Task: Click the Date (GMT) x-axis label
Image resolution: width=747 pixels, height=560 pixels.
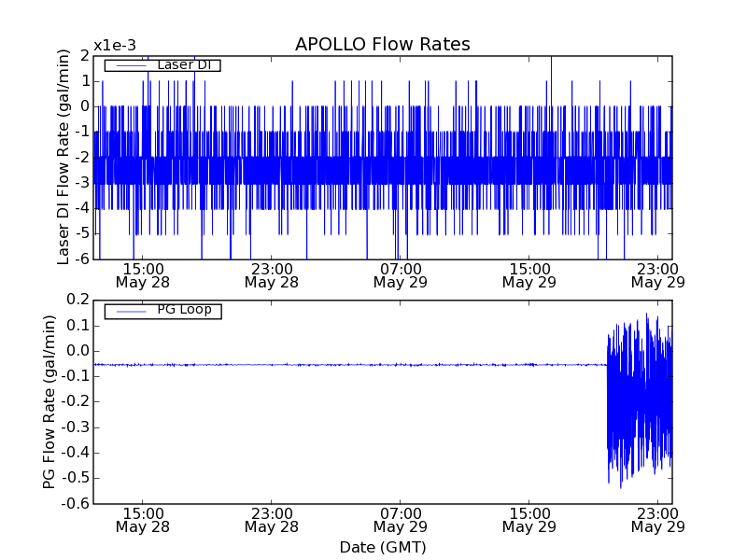Action: 382,547
